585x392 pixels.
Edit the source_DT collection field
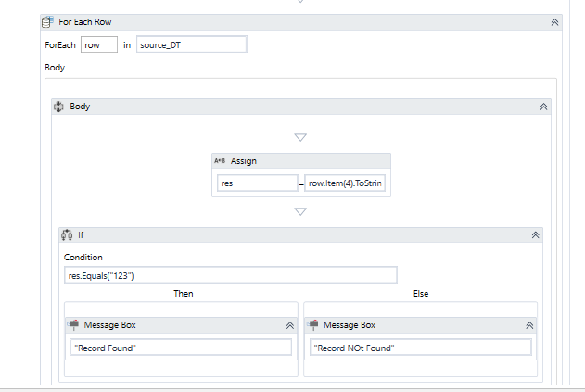point(192,44)
